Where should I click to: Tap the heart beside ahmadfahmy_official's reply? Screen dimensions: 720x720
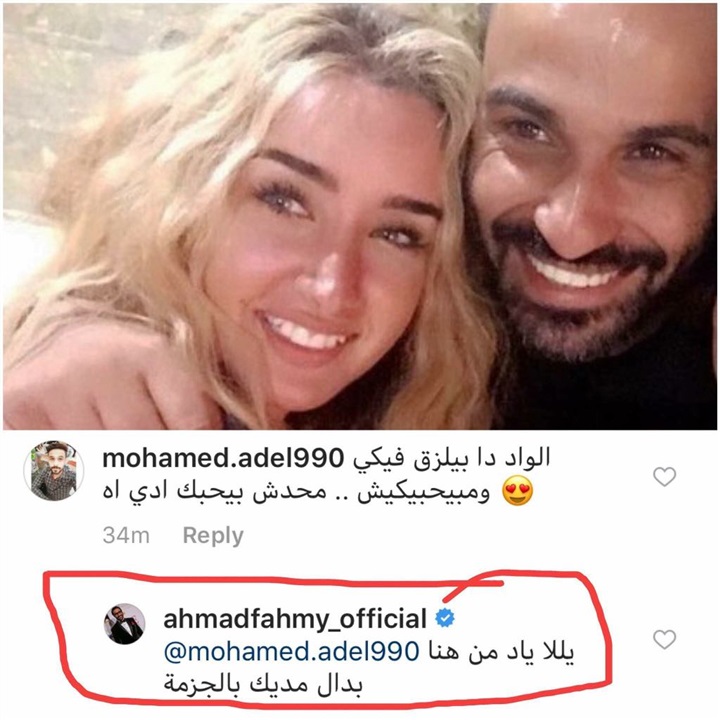664,639
